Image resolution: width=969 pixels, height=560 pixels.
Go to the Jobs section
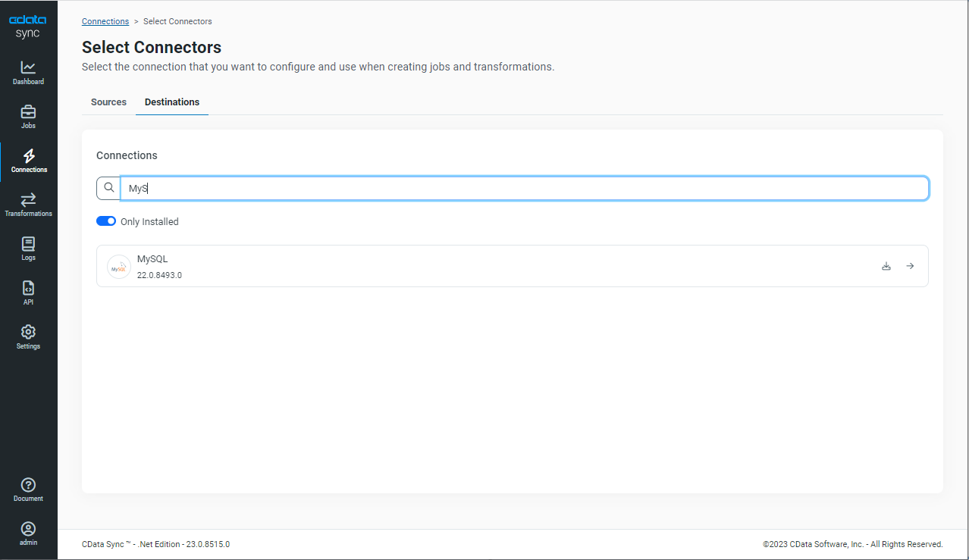coord(28,117)
